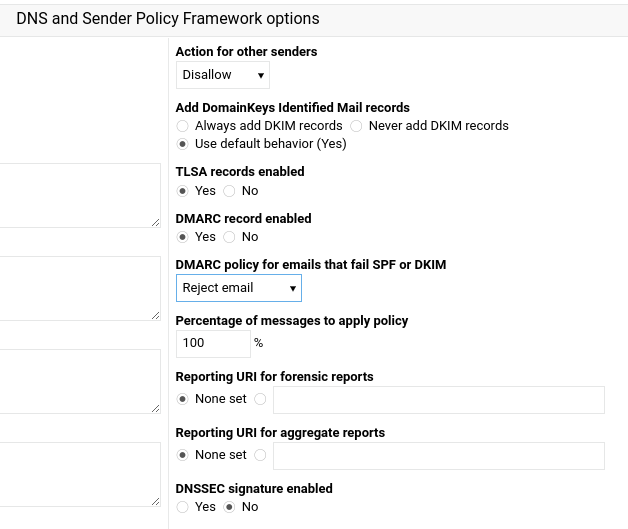Viewport: 628px width, 529px height.
Task: Click the DNS and Sender Policy Framework options header
Action: coord(168,19)
